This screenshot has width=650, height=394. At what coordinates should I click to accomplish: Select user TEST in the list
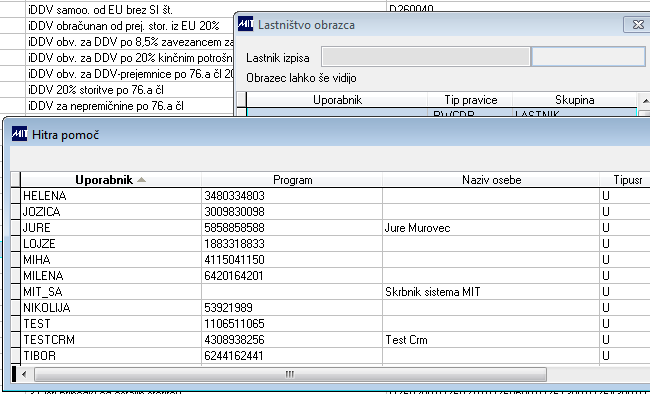click(37, 324)
